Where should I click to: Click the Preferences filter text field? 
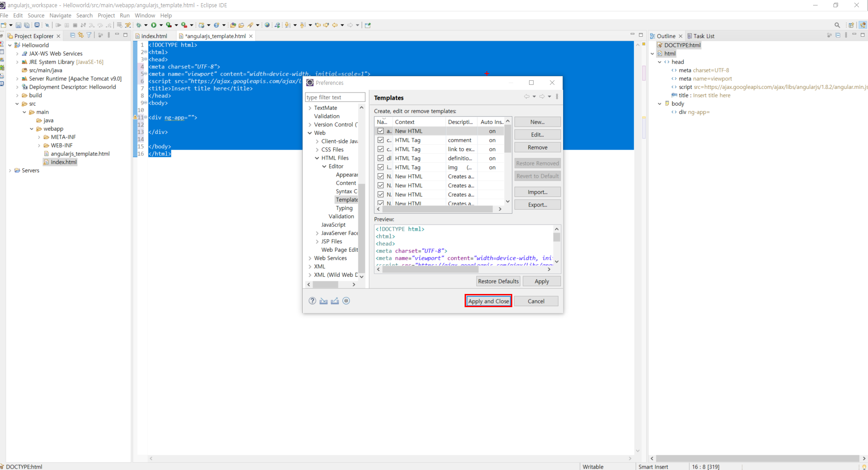pos(335,97)
